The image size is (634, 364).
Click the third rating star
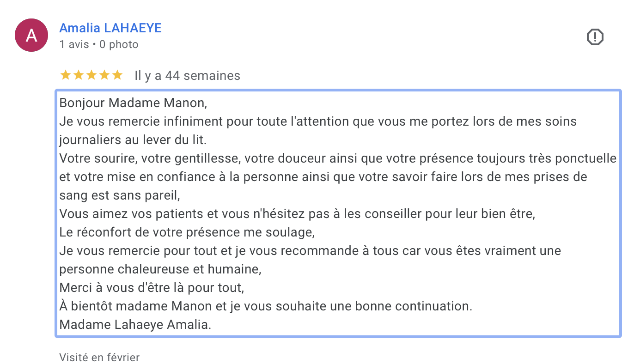[x=91, y=75]
